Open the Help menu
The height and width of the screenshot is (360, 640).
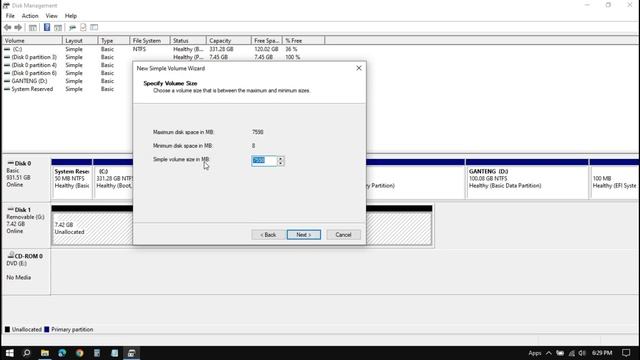coord(71,16)
